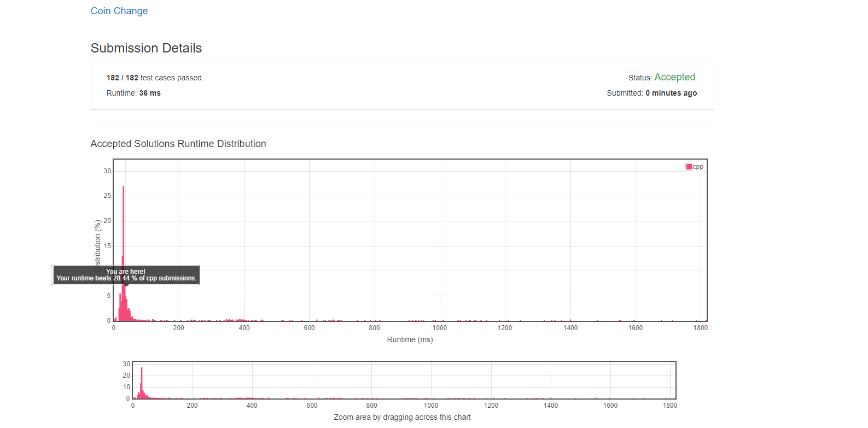The image size is (868, 428).
Task: Click the 25 y-axis label of main chart
Action: coord(107,196)
